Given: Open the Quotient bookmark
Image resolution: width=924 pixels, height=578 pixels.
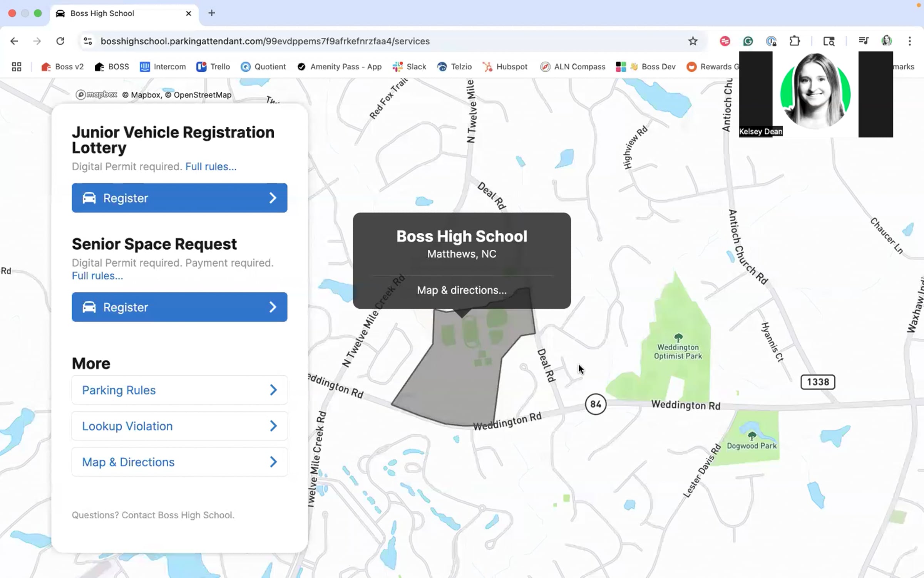Looking at the screenshot, I should pyautogui.click(x=263, y=67).
